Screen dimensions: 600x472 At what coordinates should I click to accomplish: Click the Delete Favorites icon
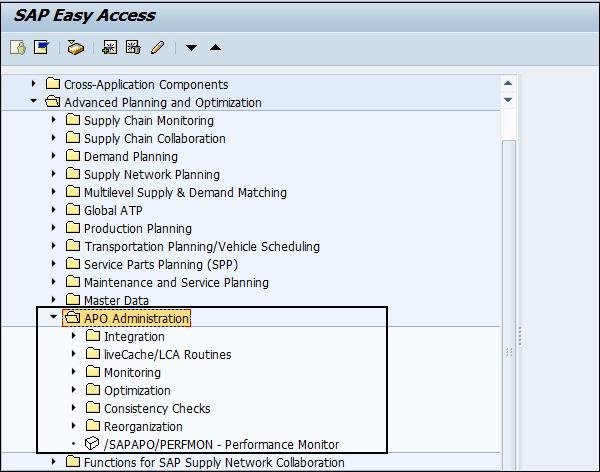[x=133, y=47]
